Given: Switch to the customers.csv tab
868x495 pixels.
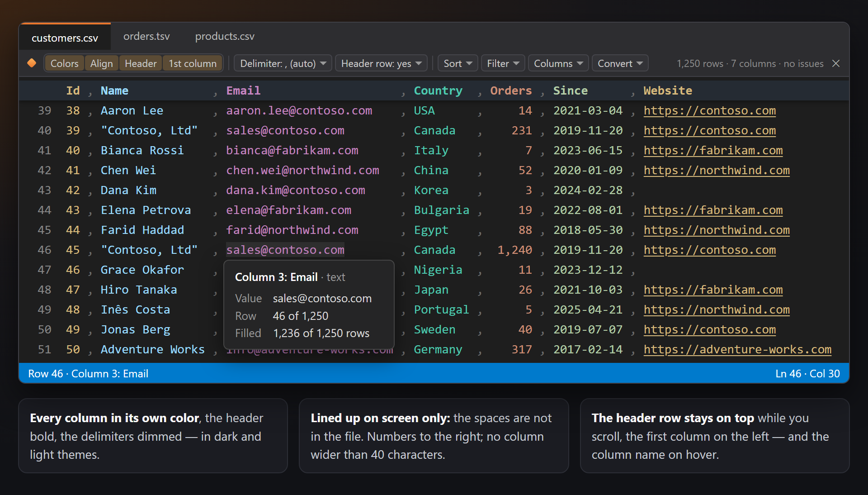Looking at the screenshot, I should point(65,38).
